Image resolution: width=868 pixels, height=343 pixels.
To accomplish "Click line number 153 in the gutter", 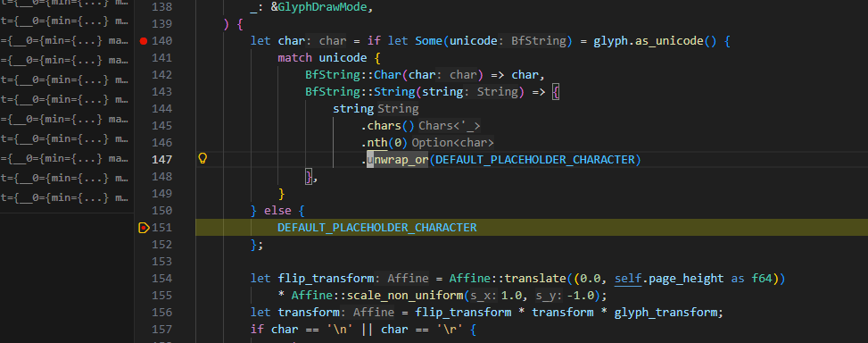I will pos(162,262).
